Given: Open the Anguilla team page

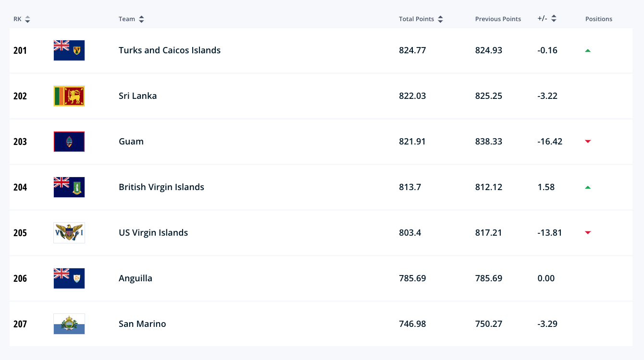Looking at the screenshot, I should pos(135,278).
